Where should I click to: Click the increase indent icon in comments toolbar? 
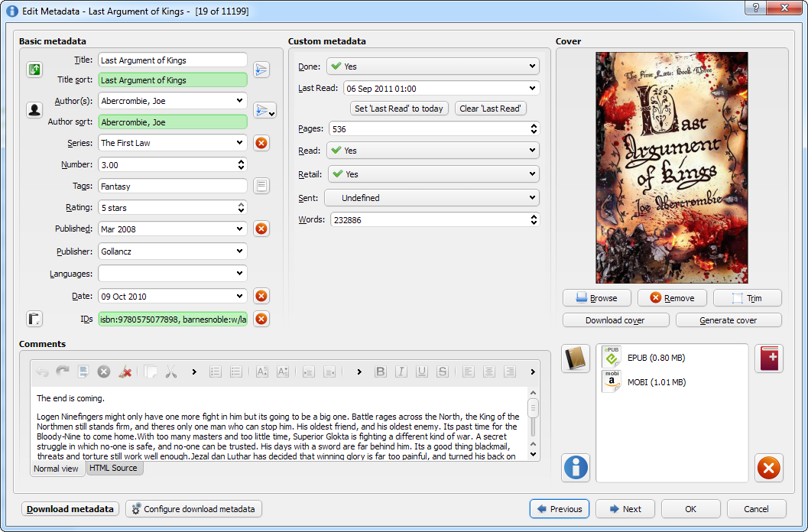[308, 371]
